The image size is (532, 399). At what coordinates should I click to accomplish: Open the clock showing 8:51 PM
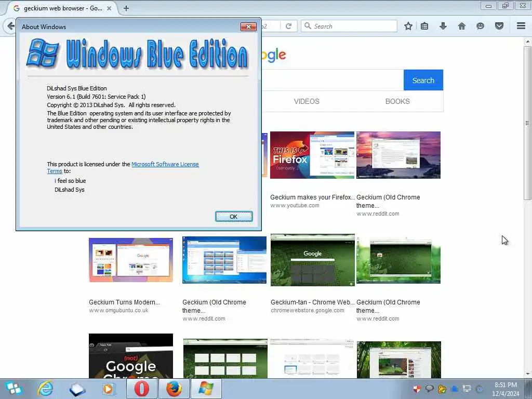[x=506, y=389]
